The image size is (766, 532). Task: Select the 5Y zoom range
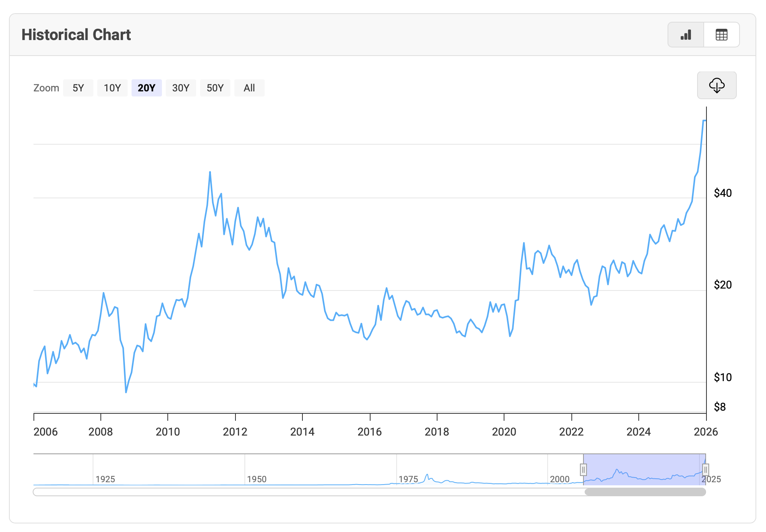(78, 88)
